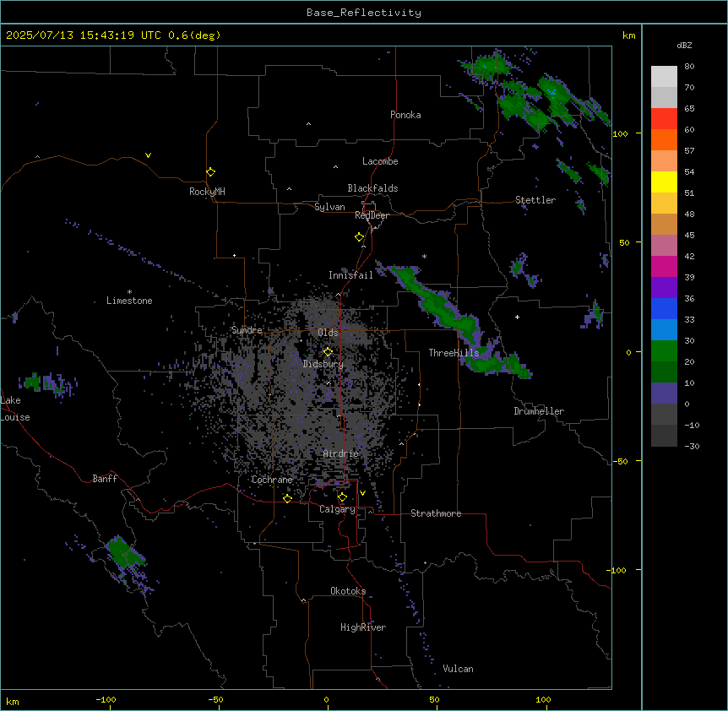Click the Calgary city label
The height and width of the screenshot is (711, 728).
(337, 509)
